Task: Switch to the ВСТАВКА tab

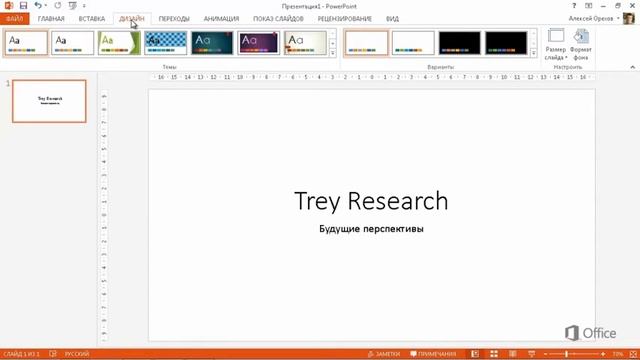Action: coord(92,19)
